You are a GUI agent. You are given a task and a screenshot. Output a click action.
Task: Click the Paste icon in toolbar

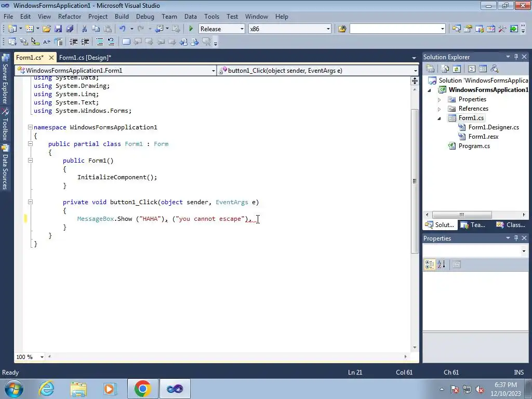[x=108, y=29]
